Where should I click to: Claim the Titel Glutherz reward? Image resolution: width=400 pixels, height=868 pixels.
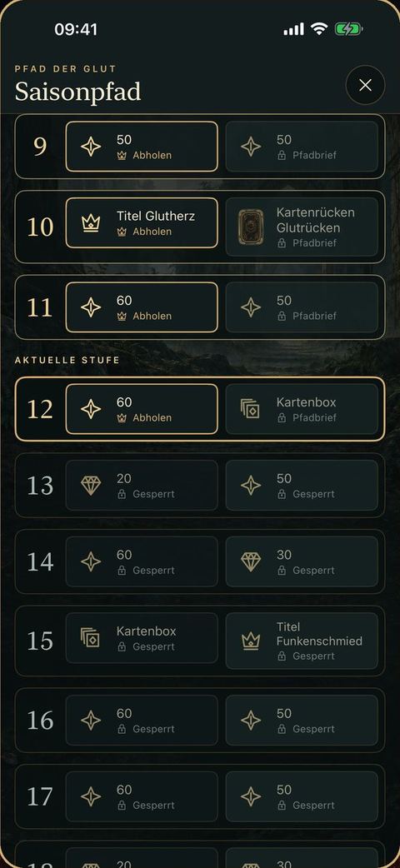(142, 223)
